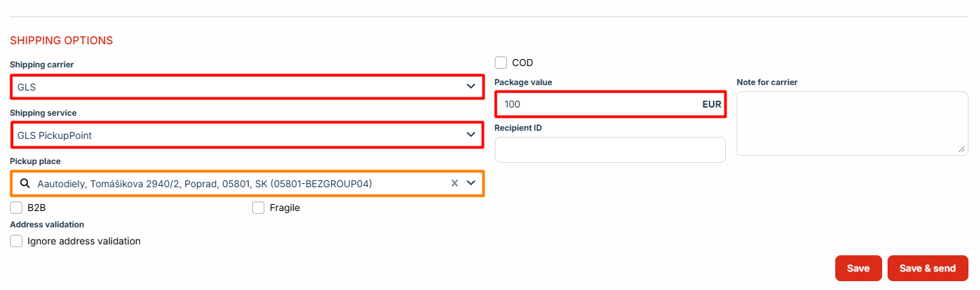Mark the package as Fragile
Screen dimensions: 980x290
pos(258,208)
